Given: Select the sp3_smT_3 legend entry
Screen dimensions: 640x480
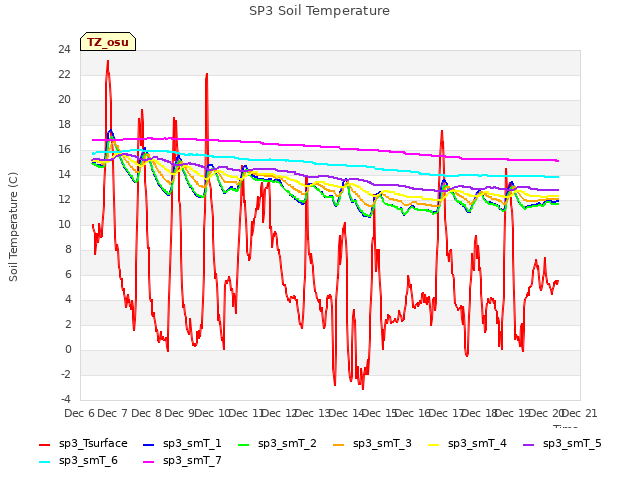Looking at the screenshot, I should pyautogui.click(x=372, y=443).
